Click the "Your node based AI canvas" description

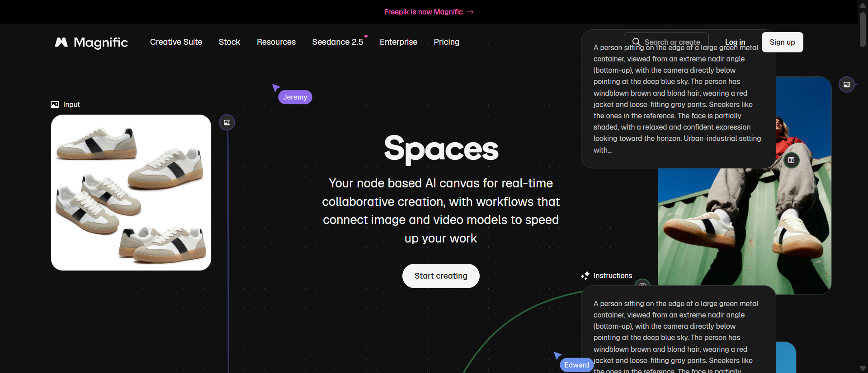441,211
